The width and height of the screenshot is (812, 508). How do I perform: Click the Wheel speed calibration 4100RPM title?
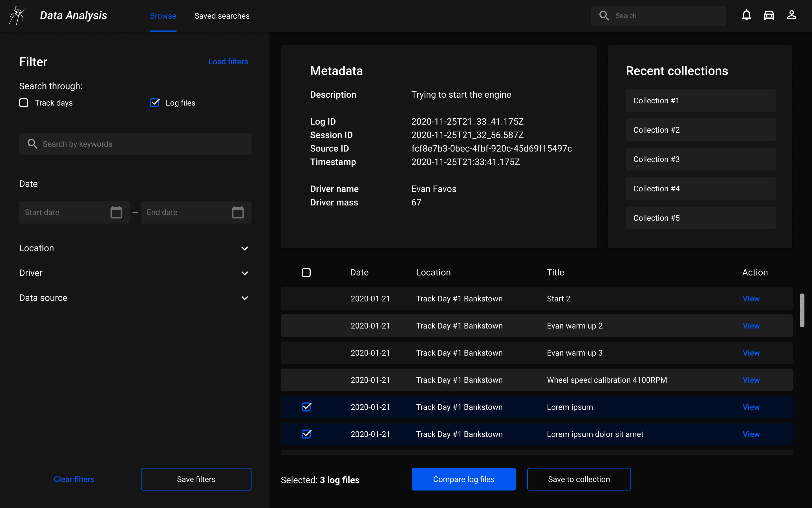coord(607,380)
